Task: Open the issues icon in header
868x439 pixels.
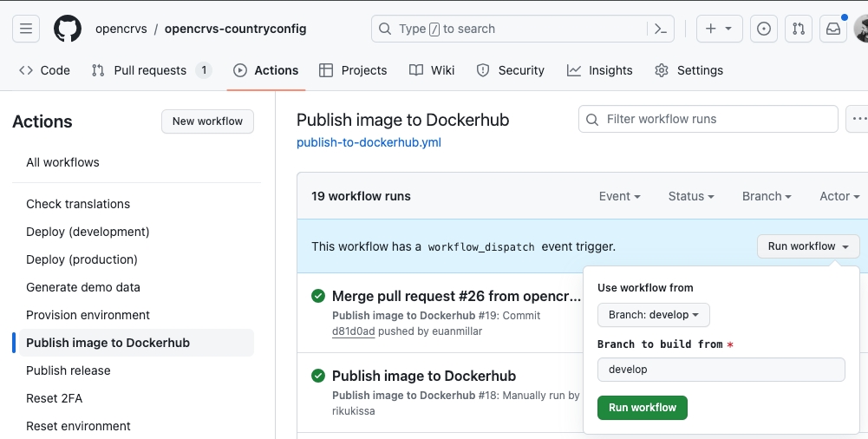Action: coord(763,29)
